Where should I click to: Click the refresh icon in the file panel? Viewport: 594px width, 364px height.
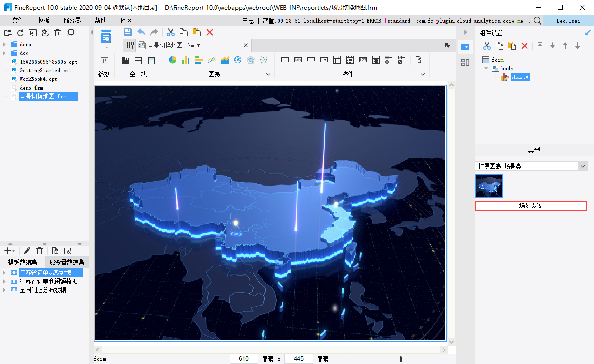tap(20, 33)
